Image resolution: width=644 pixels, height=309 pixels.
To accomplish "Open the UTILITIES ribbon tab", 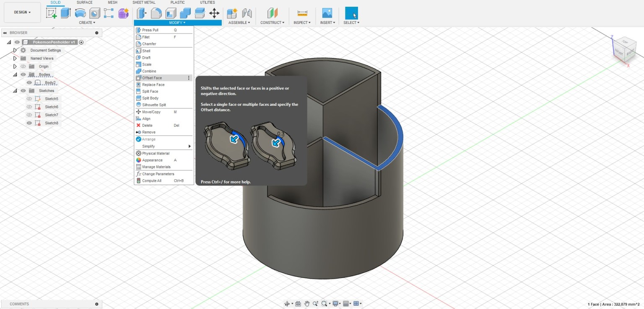I will [207, 3].
